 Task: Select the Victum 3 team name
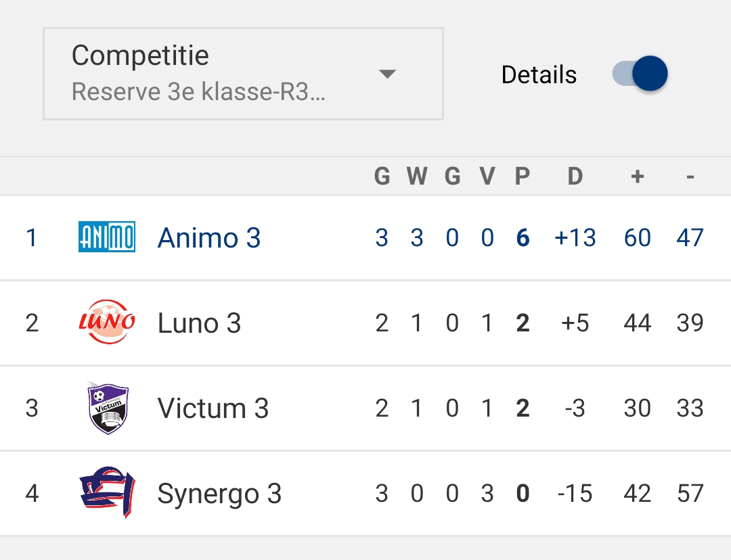click(x=213, y=408)
